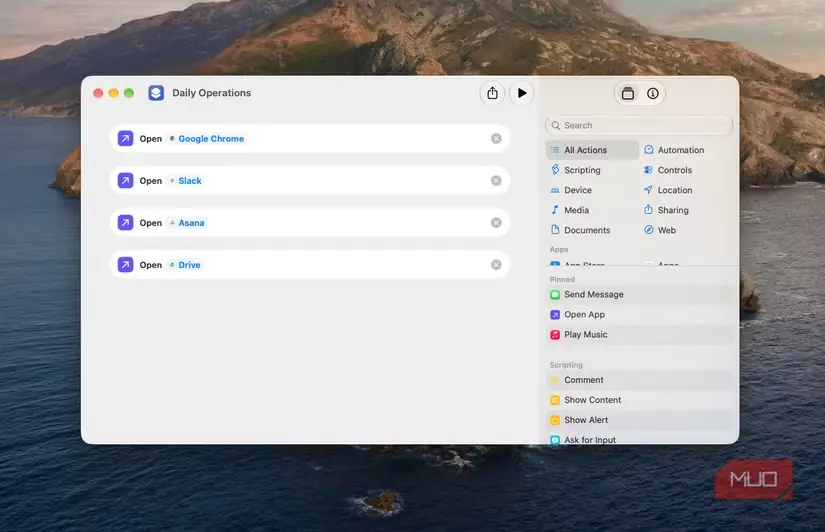The image size is (825, 532).
Task: Click the Scripting category icon
Action: [x=555, y=169]
